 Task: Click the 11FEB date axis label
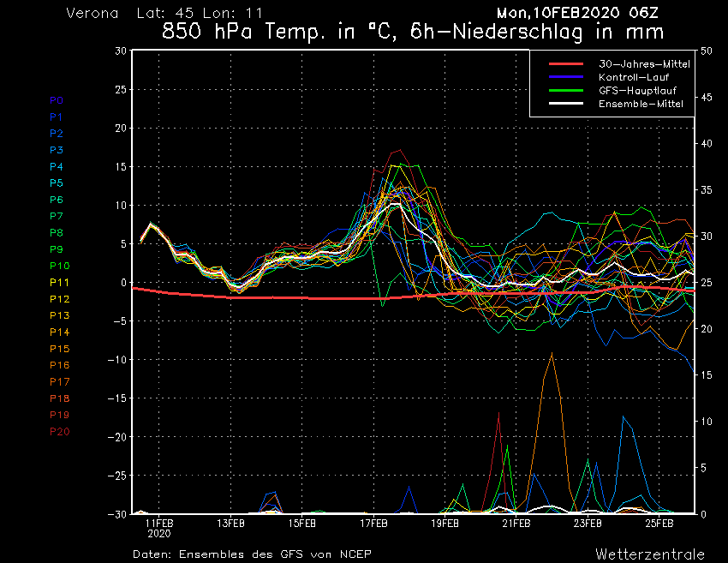tap(159, 524)
